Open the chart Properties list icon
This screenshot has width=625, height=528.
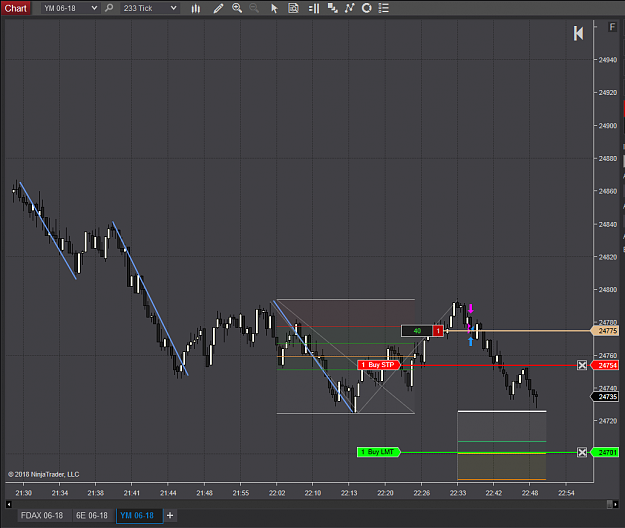coord(383,8)
